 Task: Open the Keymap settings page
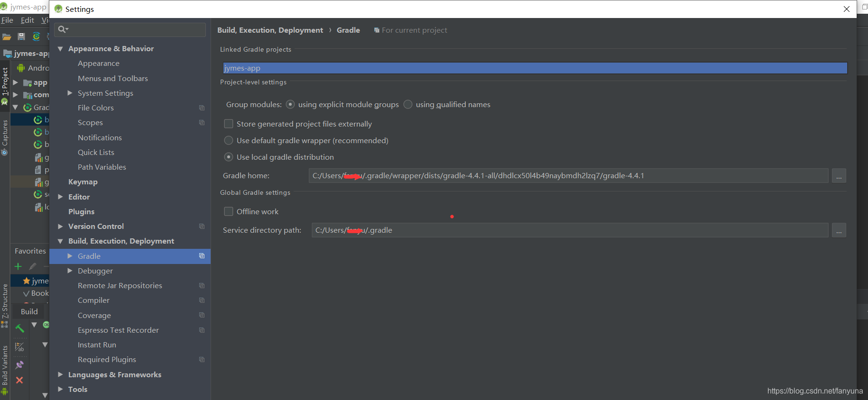[x=83, y=182]
